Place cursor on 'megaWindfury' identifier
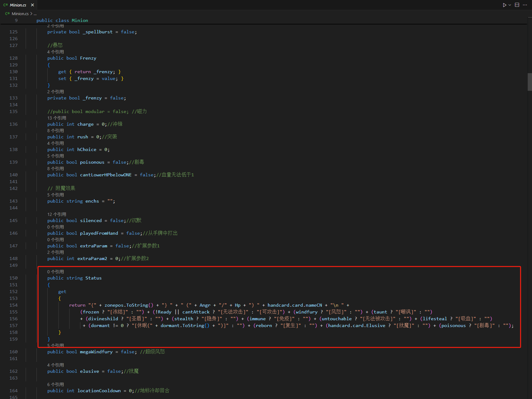The height and width of the screenshot is (399, 532). click(x=96, y=352)
